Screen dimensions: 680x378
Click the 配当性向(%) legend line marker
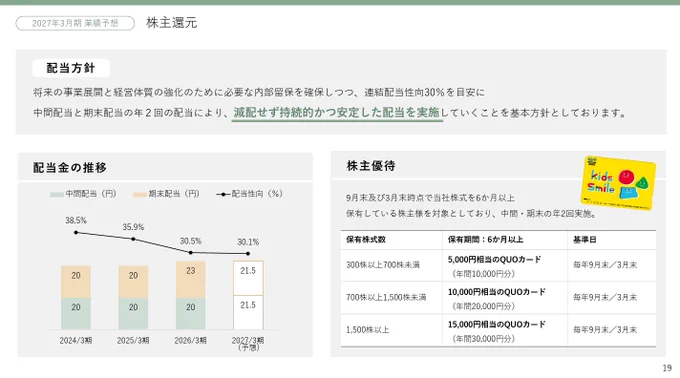[223, 194]
